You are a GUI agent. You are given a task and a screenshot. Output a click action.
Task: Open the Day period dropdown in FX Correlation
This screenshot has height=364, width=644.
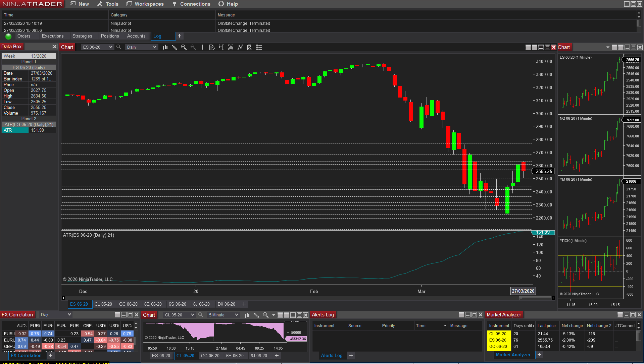55,315
